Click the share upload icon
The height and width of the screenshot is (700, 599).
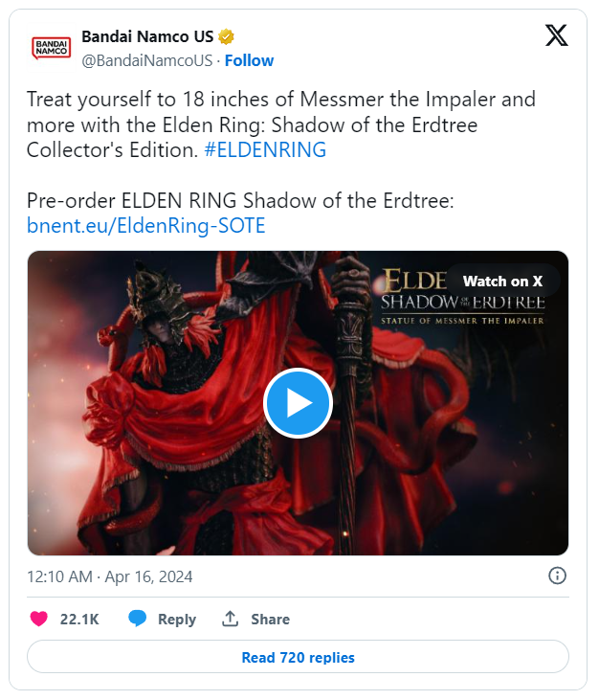[231, 619]
